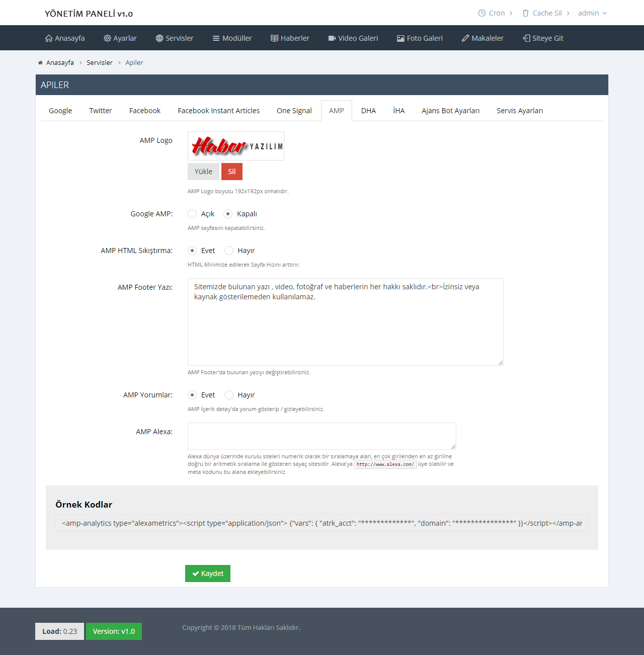This screenshot has height=655, width=644.
Task: Click the red Sil button
Action: pos(232,172)
